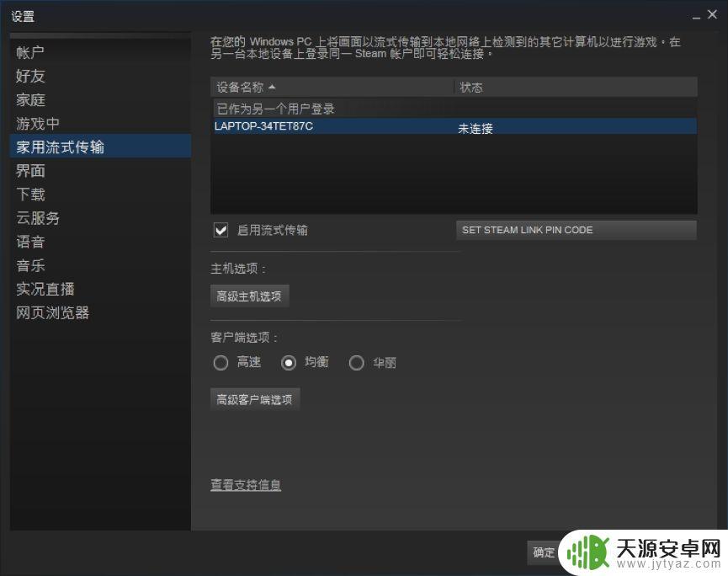Select 好友 in the settings sidebar
Image resolution: width=728 pixels, height=576 pixels.
coord(100,76)
